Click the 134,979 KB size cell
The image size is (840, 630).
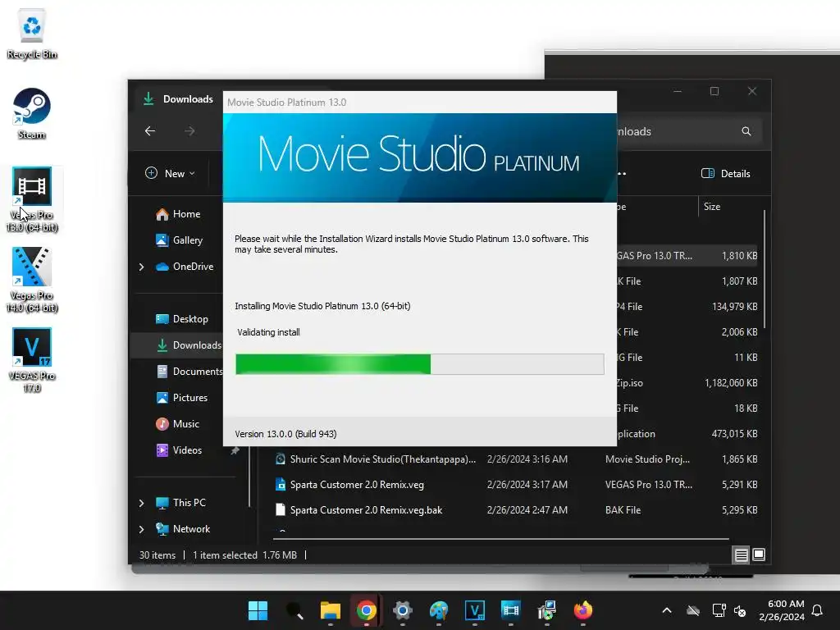click(734, 307)
